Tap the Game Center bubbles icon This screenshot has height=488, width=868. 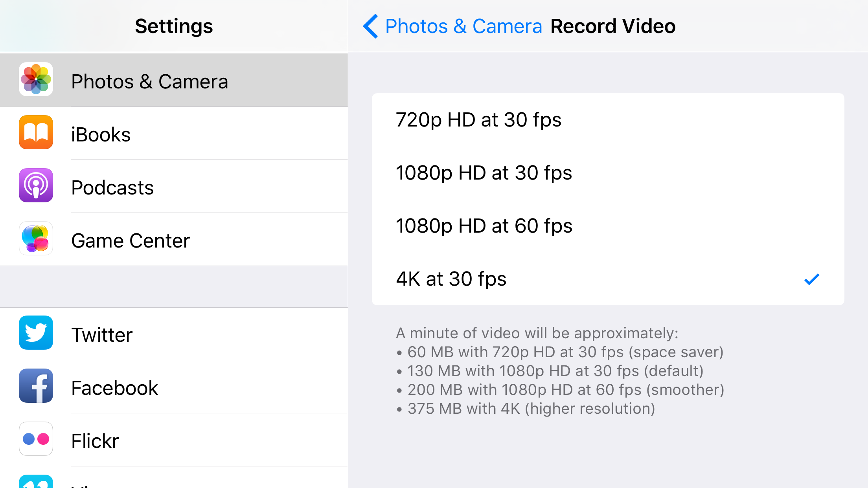36,238
